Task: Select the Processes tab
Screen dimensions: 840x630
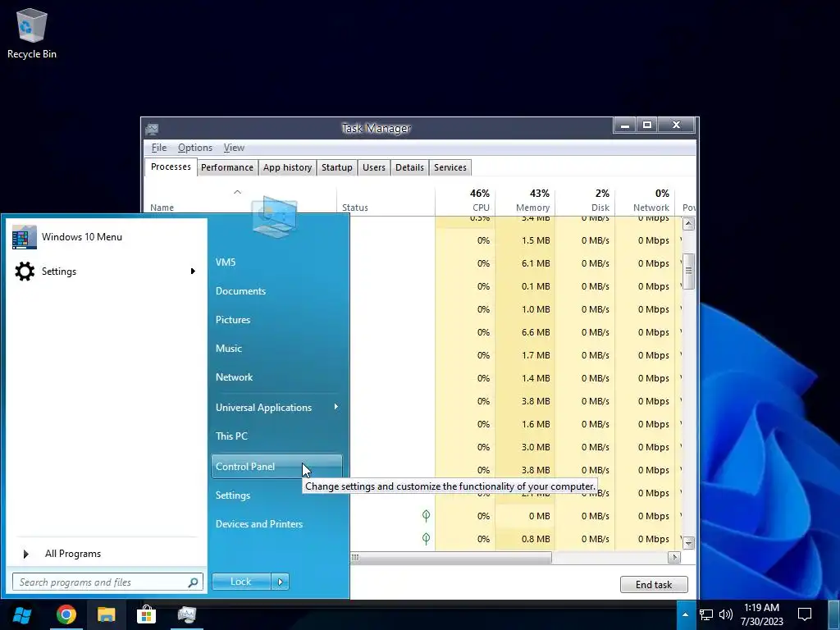Action: tap(171, 167)
